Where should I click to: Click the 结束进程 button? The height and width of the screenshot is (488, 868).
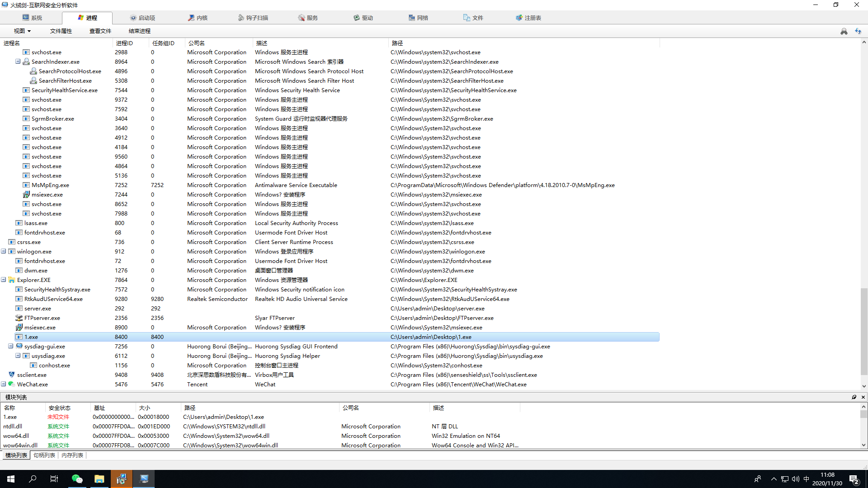click(x=139, y=31)
